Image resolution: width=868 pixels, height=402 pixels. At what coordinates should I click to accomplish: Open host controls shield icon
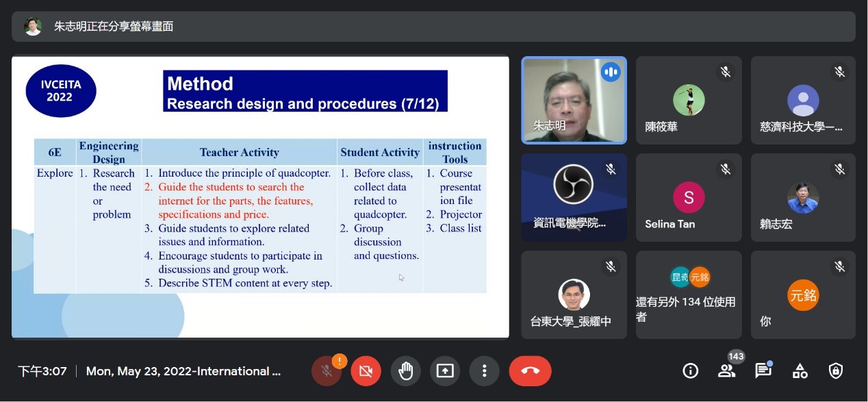[836, 371]
